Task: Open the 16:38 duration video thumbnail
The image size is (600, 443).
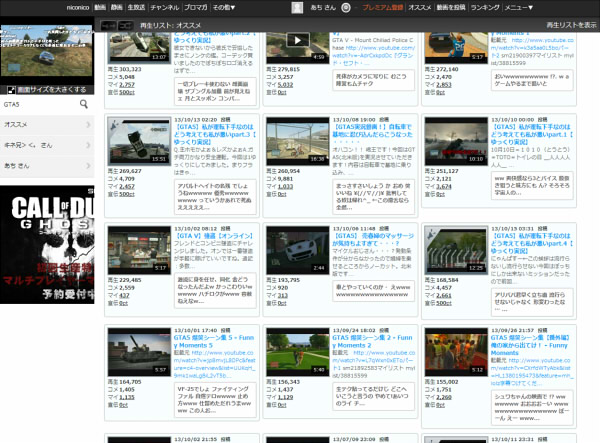Action: pos(298,142)
